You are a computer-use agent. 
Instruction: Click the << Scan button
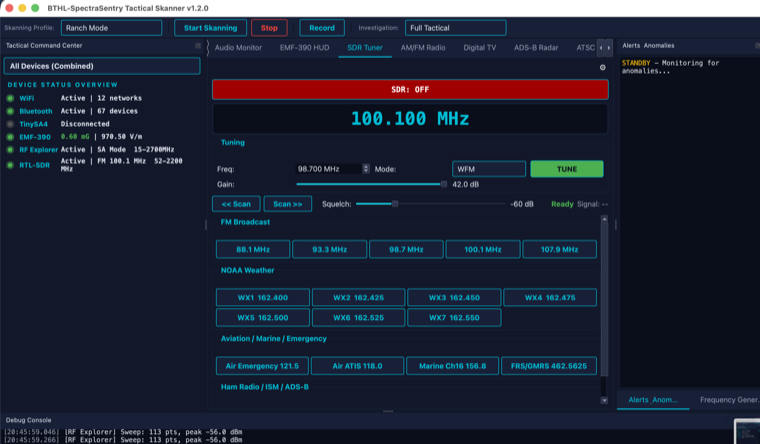coord(236,204)
